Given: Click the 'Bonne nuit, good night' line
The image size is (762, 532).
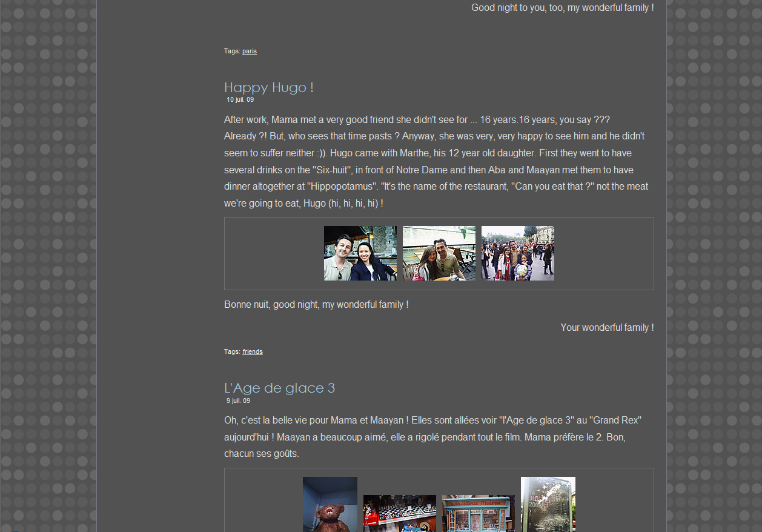Looking at the screenshot, I should click(x=316, y=304).
